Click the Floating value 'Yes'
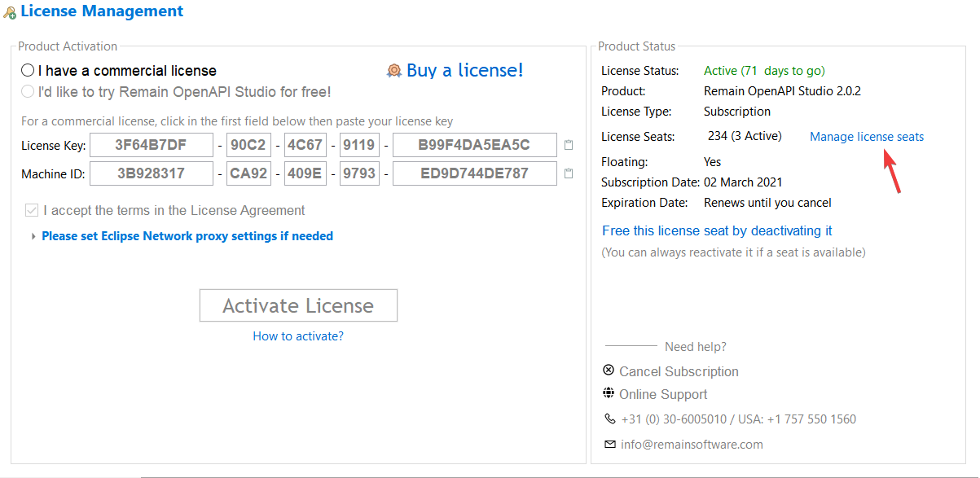Screen dimensions: 980x478 [712, 162]
